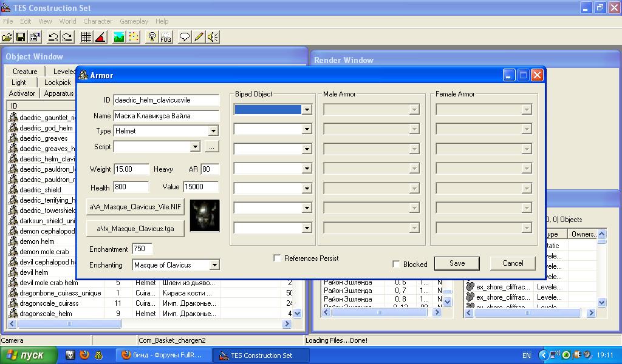Toggle the light bulb toolbar icon
Viewport: 622px width, 364px height.
tap(152, 37)
